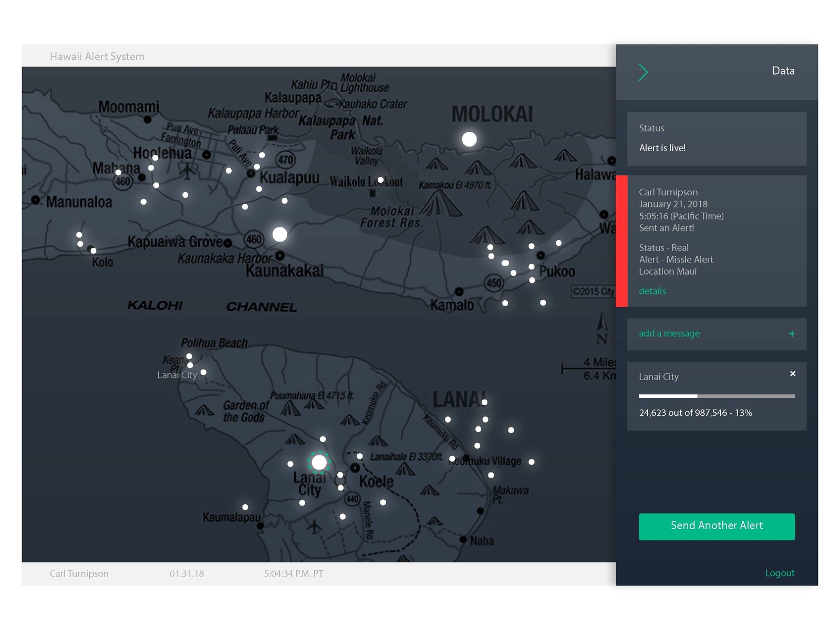Click the Carl Turnipson name in footer
The image size is (840, 630).
pyautogui.click(x=79, y=573)
